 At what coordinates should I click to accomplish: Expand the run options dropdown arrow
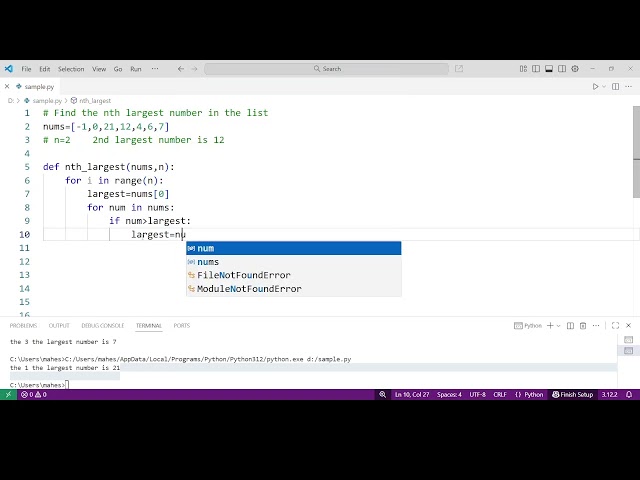(x=604, y=87)
